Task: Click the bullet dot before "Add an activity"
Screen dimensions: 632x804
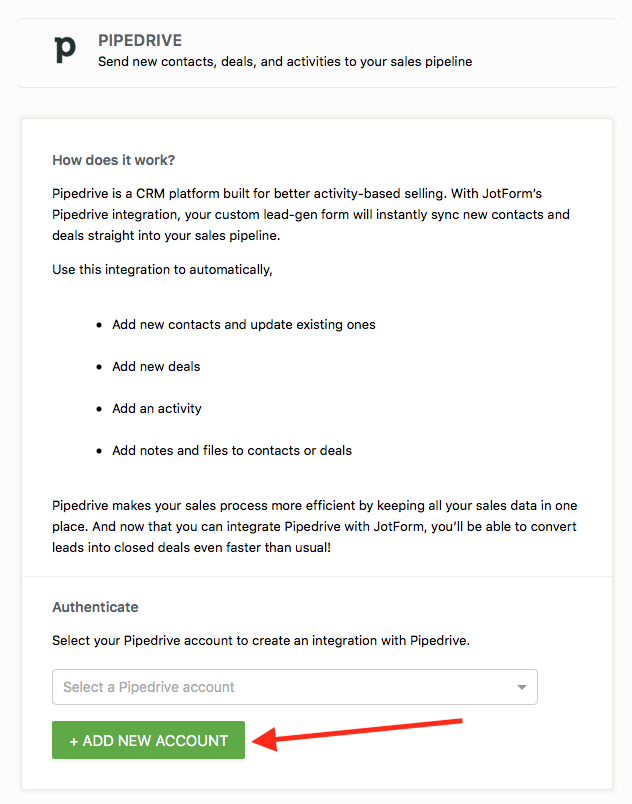Action: tap(99, 409)
